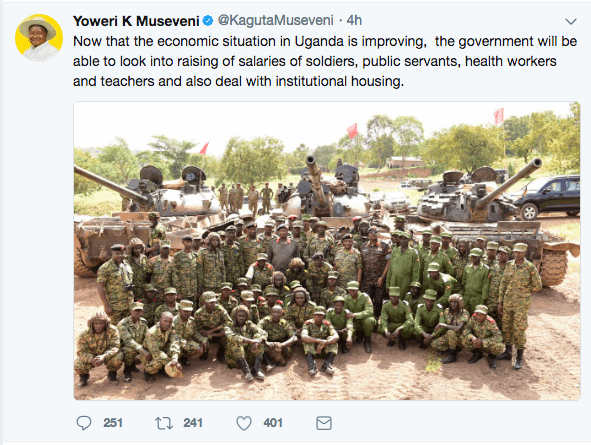Like the tweet with the heart icon
591x445 pixels.
point(244,423)
